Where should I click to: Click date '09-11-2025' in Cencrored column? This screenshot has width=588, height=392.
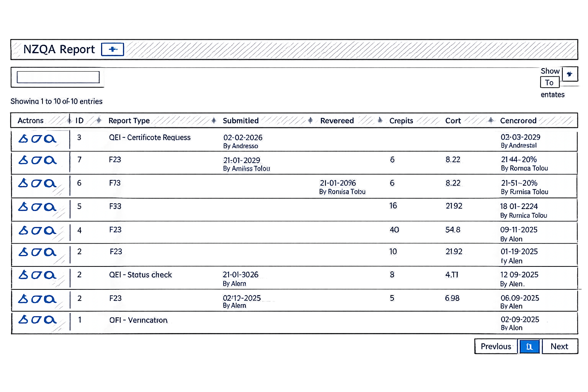click(519, 230)
